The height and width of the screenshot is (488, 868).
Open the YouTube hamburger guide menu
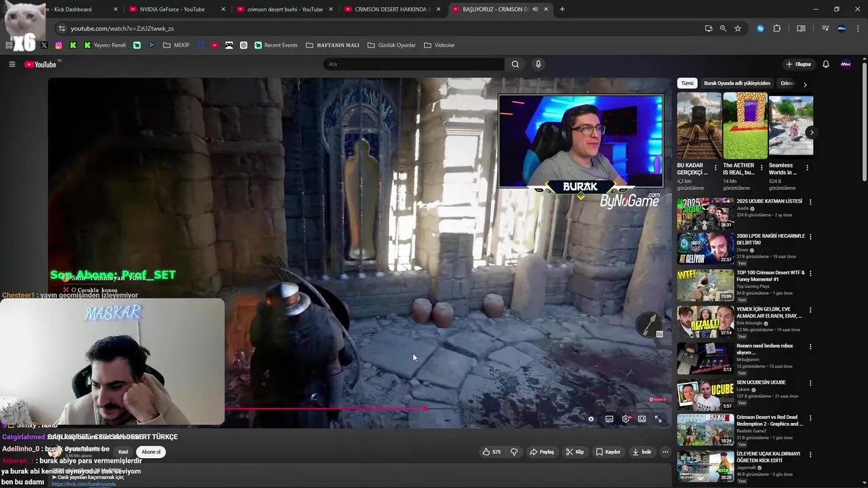click(x=12, y=64)
